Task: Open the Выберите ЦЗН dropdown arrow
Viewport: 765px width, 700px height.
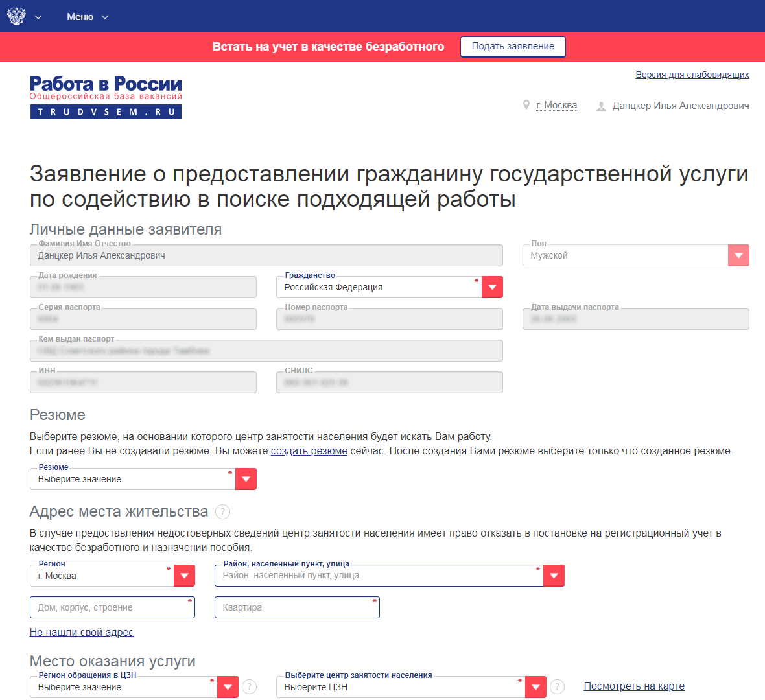Action: pos(535,687)
